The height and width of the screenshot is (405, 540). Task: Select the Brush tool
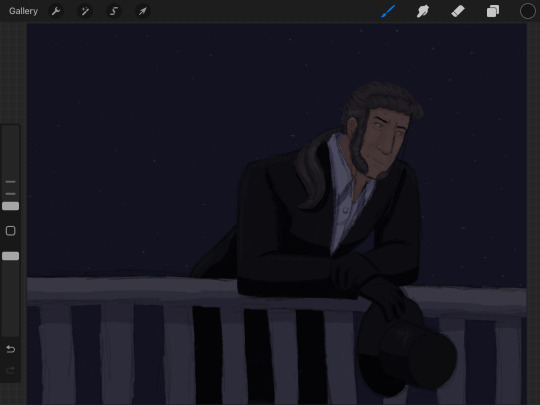pos(388,11)
